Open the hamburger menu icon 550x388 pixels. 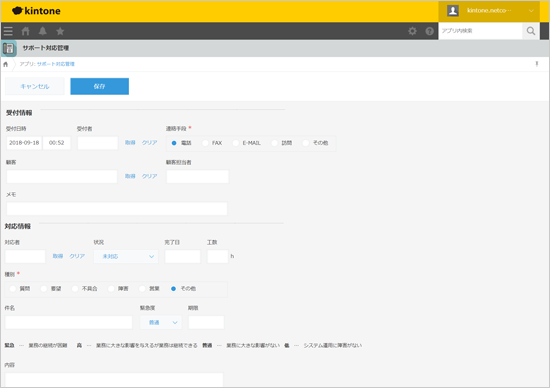point(8,31)
